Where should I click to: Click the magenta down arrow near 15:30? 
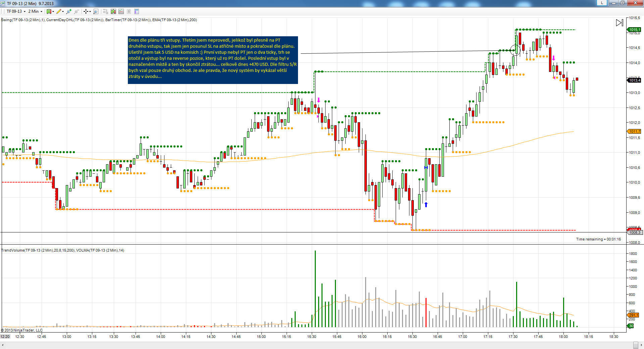pos(318,100)
